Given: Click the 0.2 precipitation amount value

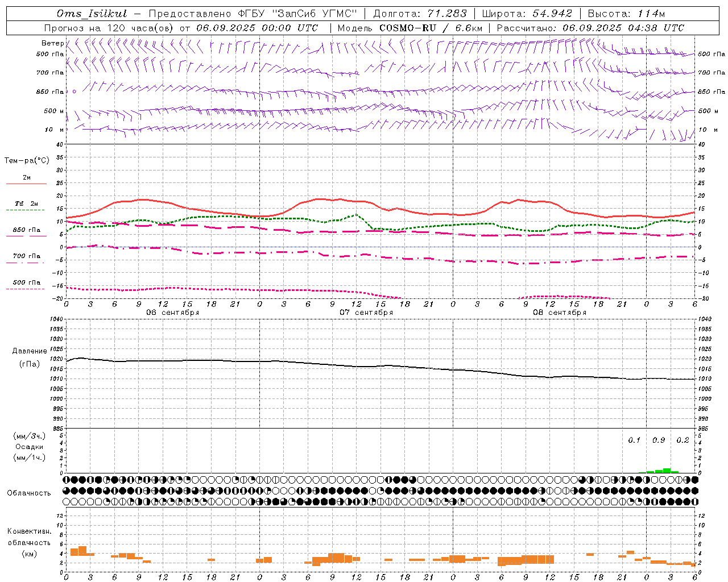Looking at the screenshot, I should pos(682,440).
